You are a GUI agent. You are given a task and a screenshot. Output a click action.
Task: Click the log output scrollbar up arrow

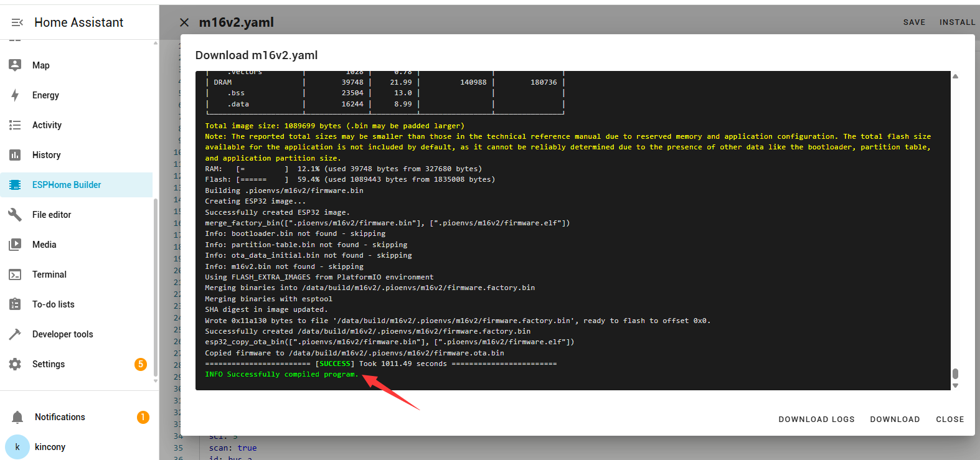[955, 77]
